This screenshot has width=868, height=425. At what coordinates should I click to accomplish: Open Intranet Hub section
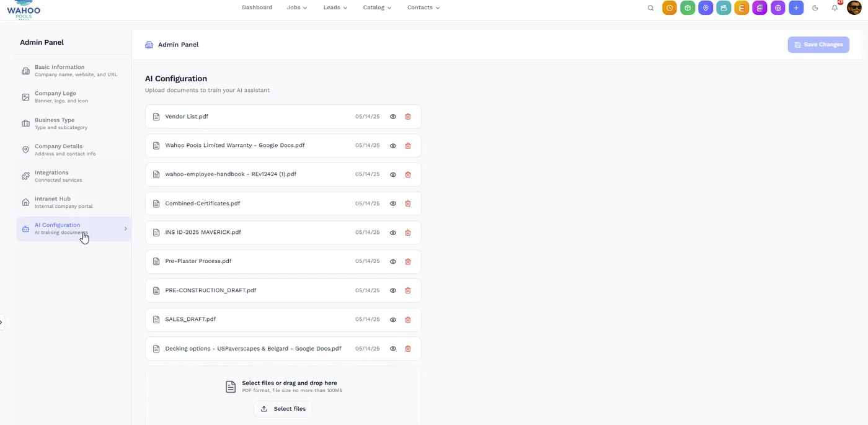tap(73, 202)
